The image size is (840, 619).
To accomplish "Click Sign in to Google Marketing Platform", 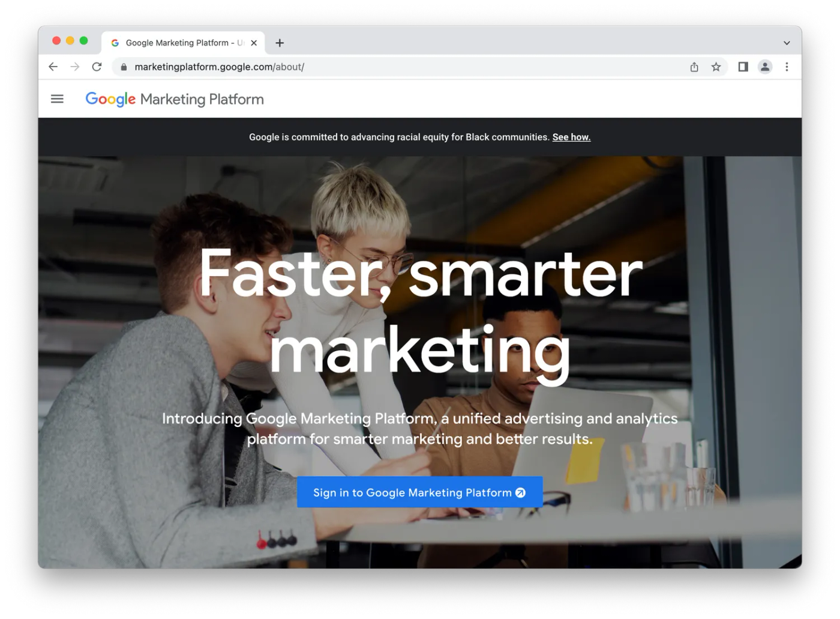I will tap(419, 492).
